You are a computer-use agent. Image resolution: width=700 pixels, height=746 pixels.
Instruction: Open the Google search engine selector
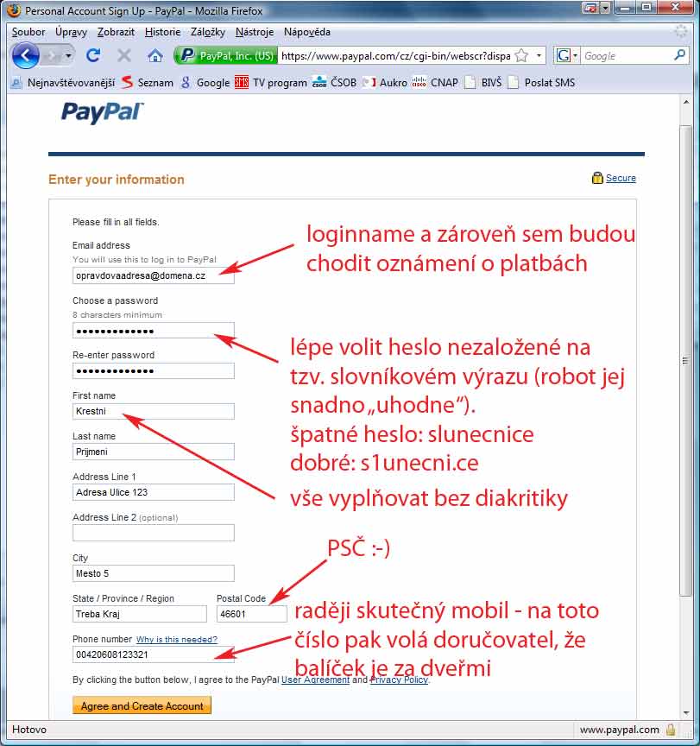point(567,55)
